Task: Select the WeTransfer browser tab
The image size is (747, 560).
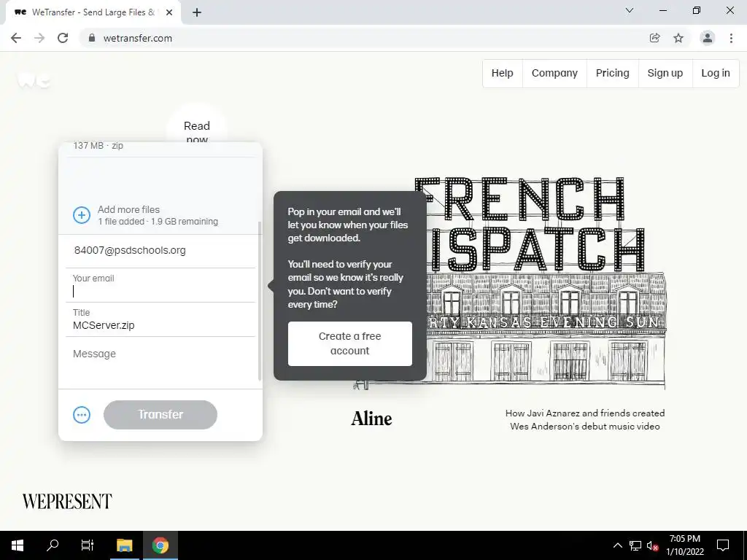Action: pyautogui.click(x=93, y=12)
